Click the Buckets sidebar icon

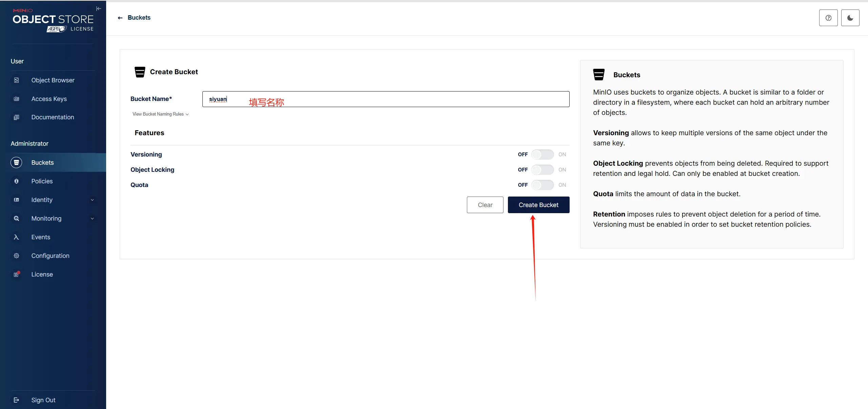[16, 163]
